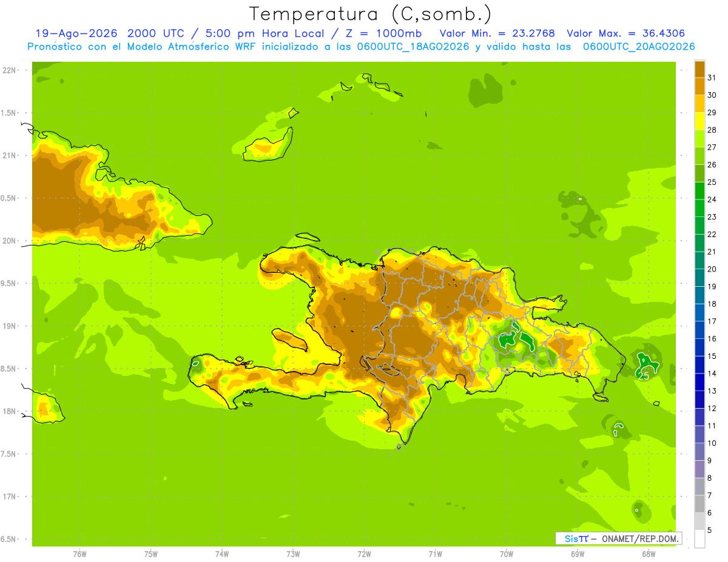Click the colorbar tick label "28"
This screenshot has height=562, width=728.
(x=712, y=130)
